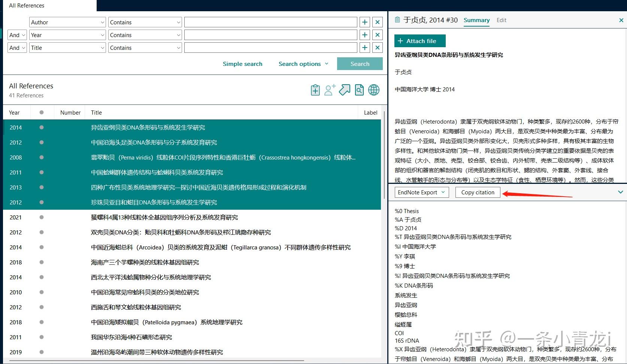Switch to the Edit tab

click(502, 20)
